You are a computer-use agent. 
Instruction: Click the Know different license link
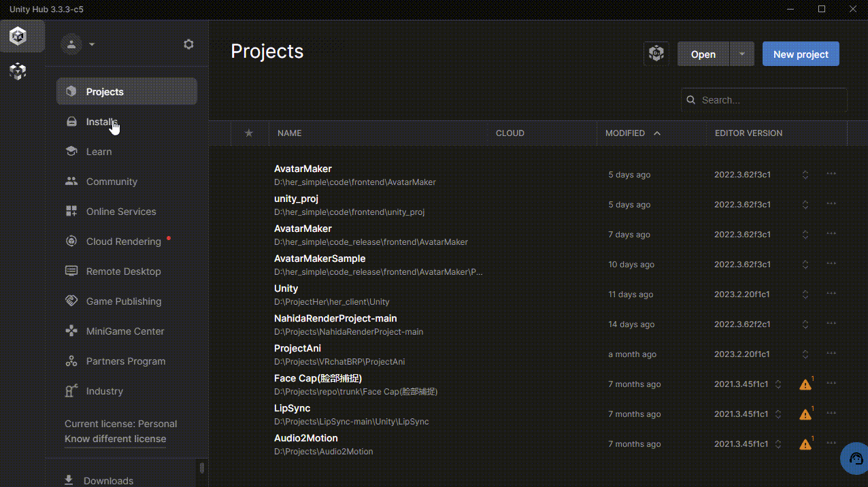point(115,439)
